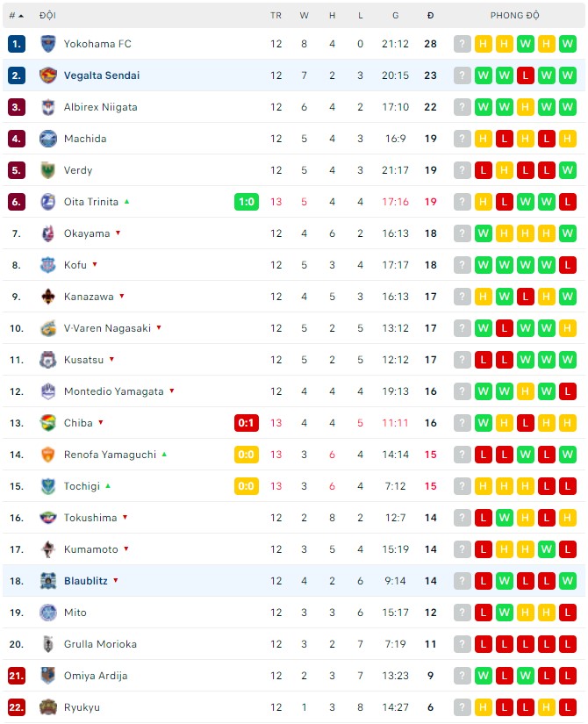Click the TR matches played column header
The image size is (588, 724).
pyautogui.click(x=276, y=16)
